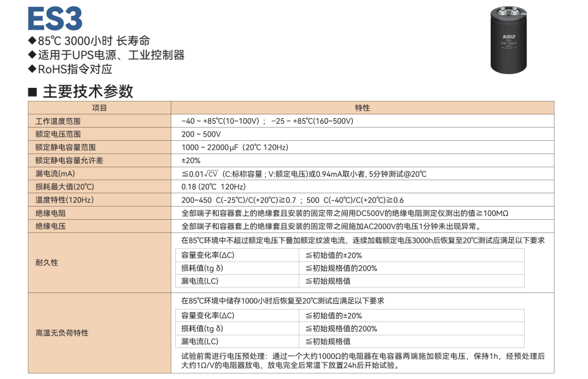Click the diamond bullet before RoHS指令对应
The width and height of the screenshot is (588, 379).
pos(32,69)
